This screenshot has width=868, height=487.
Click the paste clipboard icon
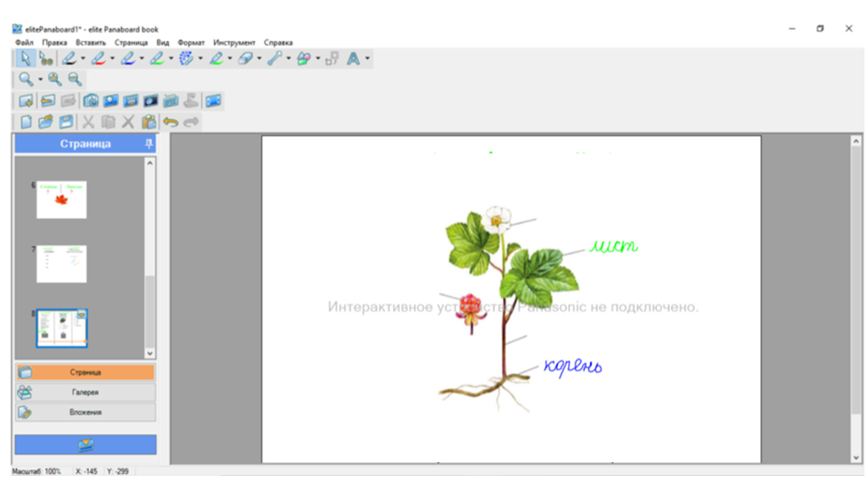pyautogui.click(x=149, y=122)
